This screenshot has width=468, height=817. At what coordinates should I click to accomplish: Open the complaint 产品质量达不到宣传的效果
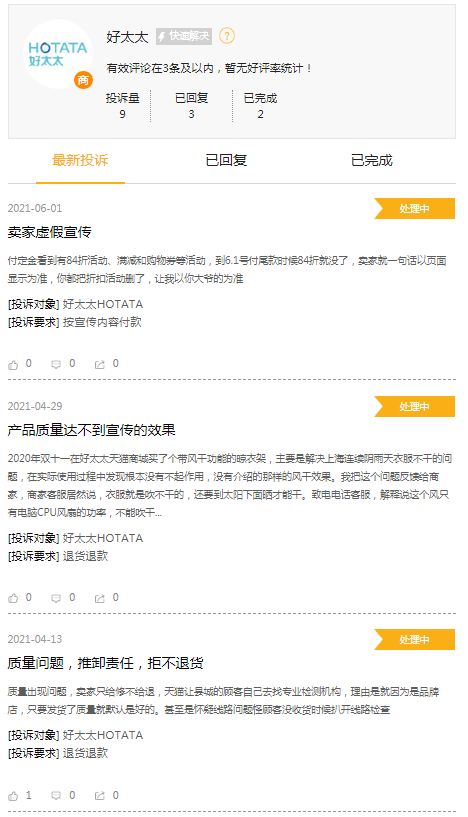[92, 430]
